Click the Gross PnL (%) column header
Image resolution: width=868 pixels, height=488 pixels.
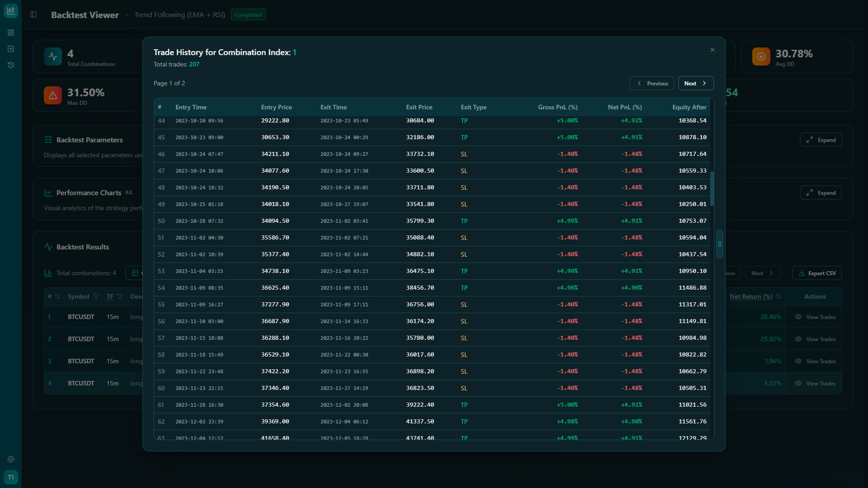point(558,107)
